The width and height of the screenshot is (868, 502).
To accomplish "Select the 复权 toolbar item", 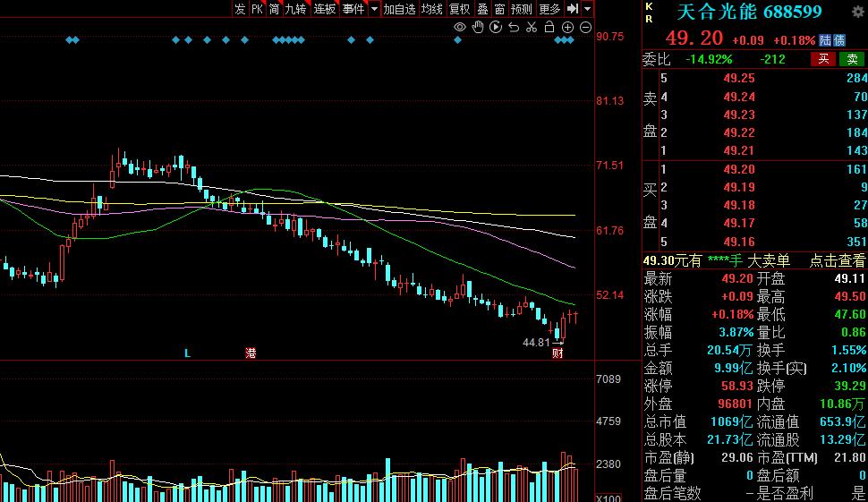I will 459,9.
